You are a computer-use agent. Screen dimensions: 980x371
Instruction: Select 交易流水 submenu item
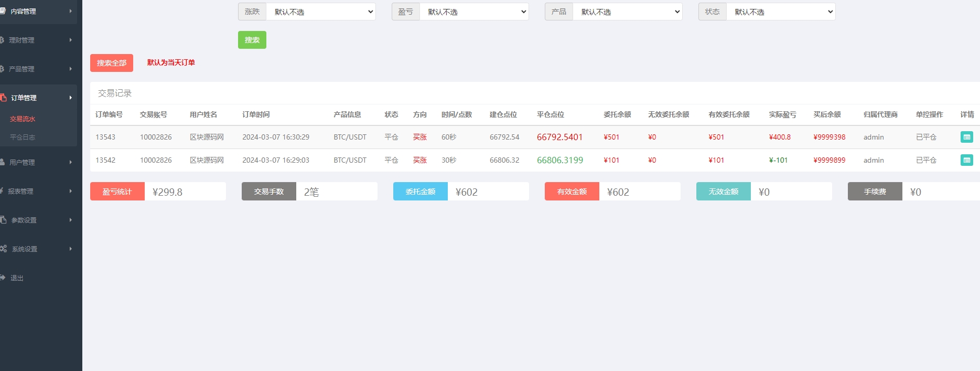pyautogui.click(x=23, y=119)
